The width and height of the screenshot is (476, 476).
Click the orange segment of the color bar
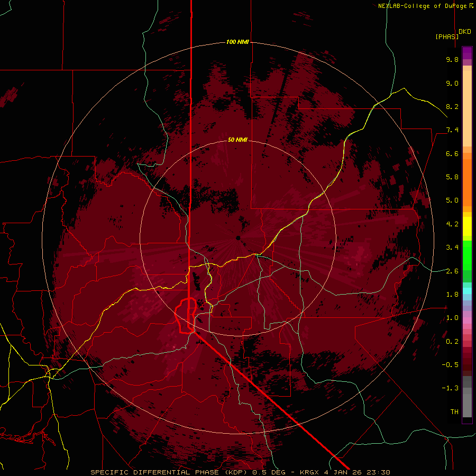tap(467, 182)
